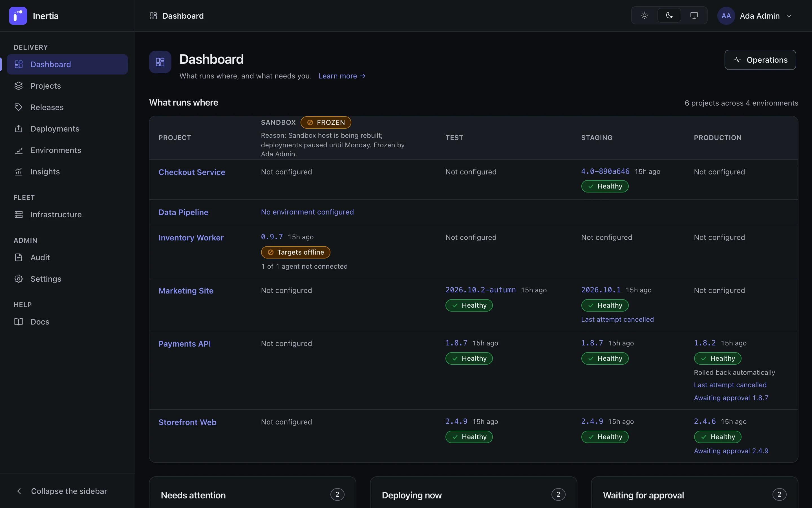
Task: Click the sidebar Dashboard grid icon
Action: click(18, 64)
